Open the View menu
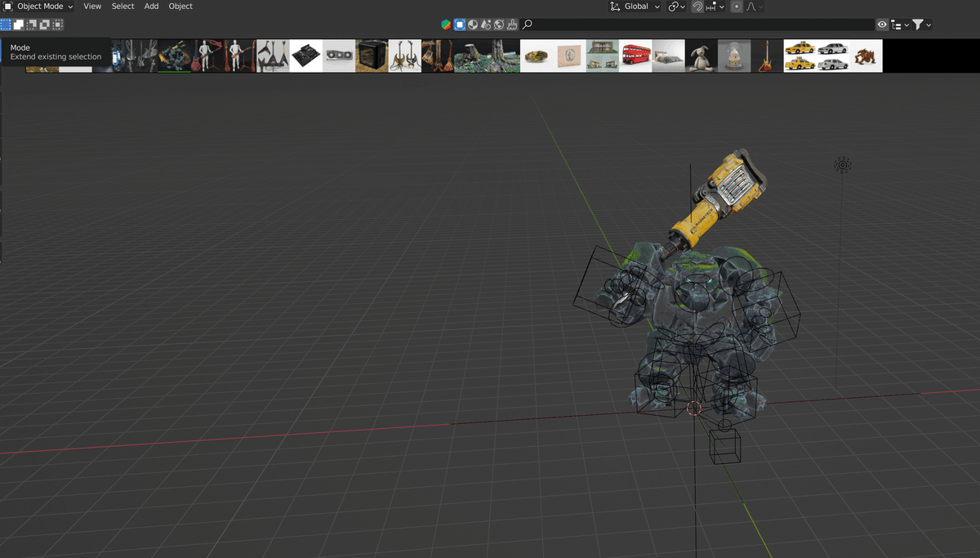 pos(92,7)
